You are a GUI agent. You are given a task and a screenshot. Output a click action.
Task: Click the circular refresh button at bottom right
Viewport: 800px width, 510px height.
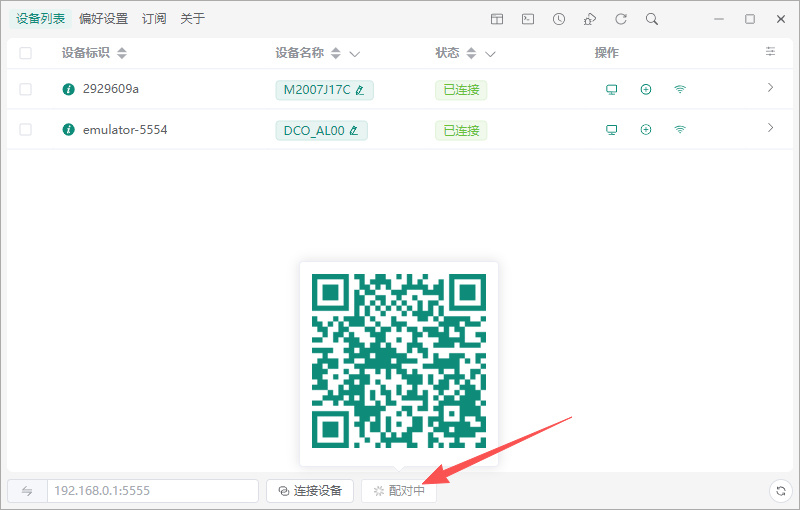coord(781,491)
